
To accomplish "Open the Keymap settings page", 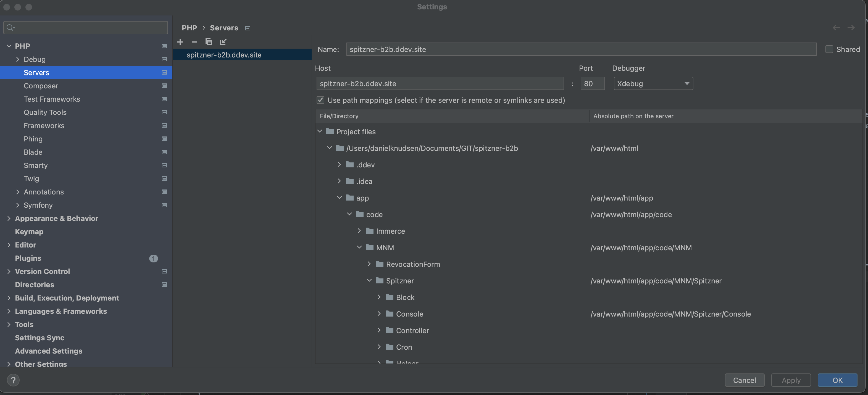I will point(29,232).
